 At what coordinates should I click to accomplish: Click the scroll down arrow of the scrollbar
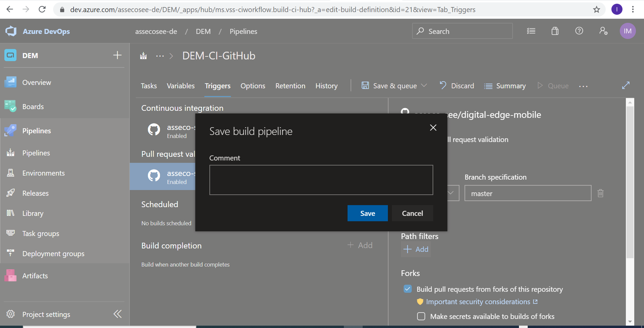[x=630, y=322]
